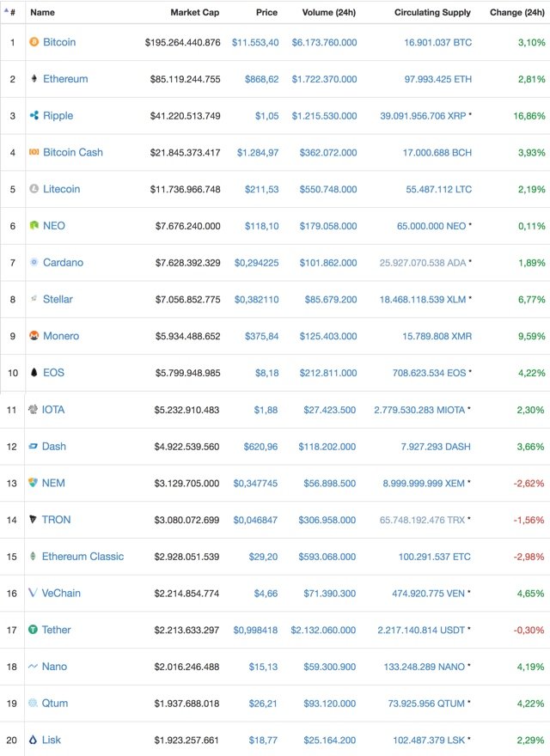Image resolution: width=550 pixels, height=756 pixels.
Task: Click the EOS black logo icon
Action: 34,372
